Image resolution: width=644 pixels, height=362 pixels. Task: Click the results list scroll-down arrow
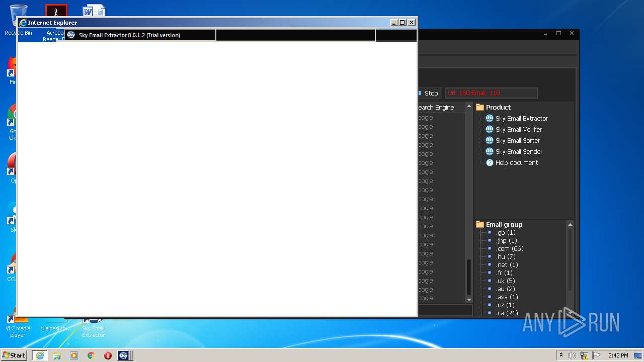pyautogui.click(x=469, y=300)
